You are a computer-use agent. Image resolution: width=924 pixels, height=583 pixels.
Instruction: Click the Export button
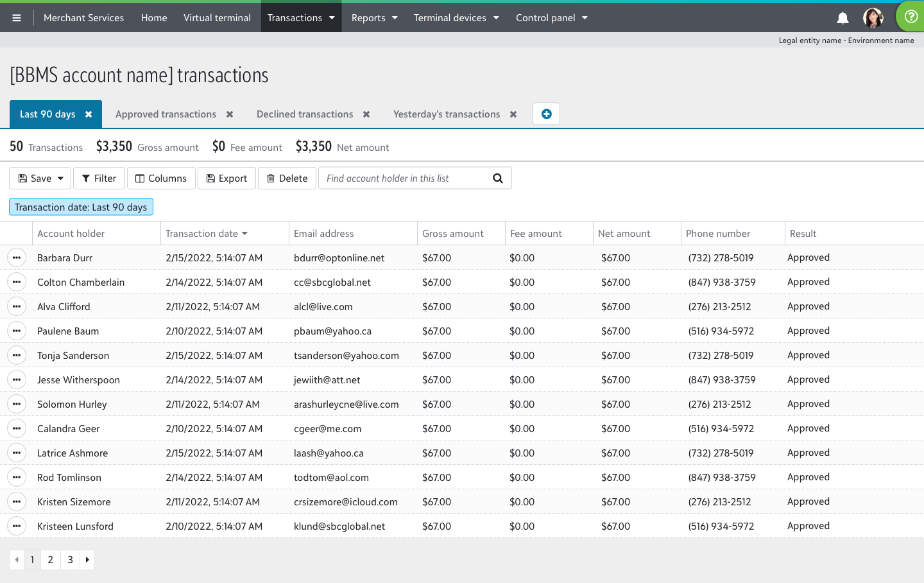click(227, 178)
